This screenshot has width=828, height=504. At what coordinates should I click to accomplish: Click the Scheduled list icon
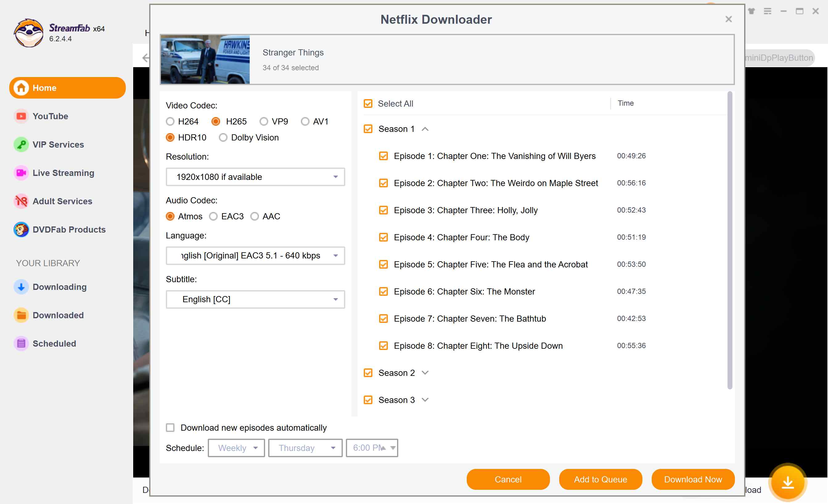(x=21, y=343)
